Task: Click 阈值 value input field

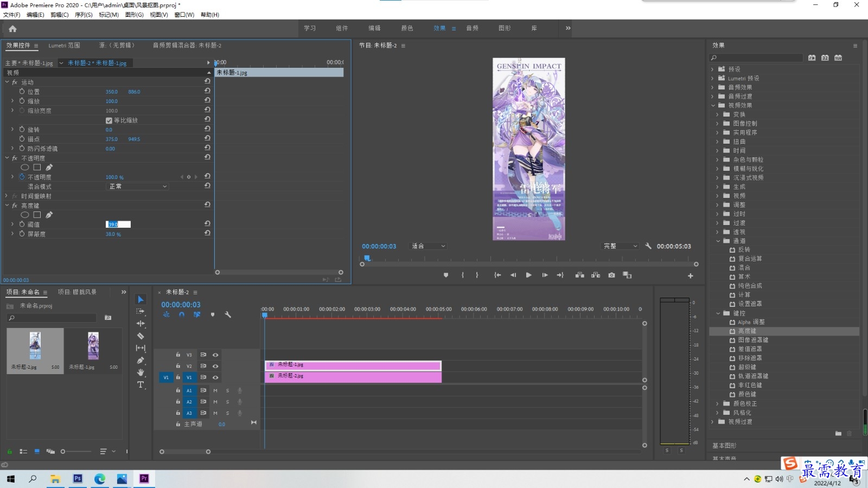Action: (118, 224)
